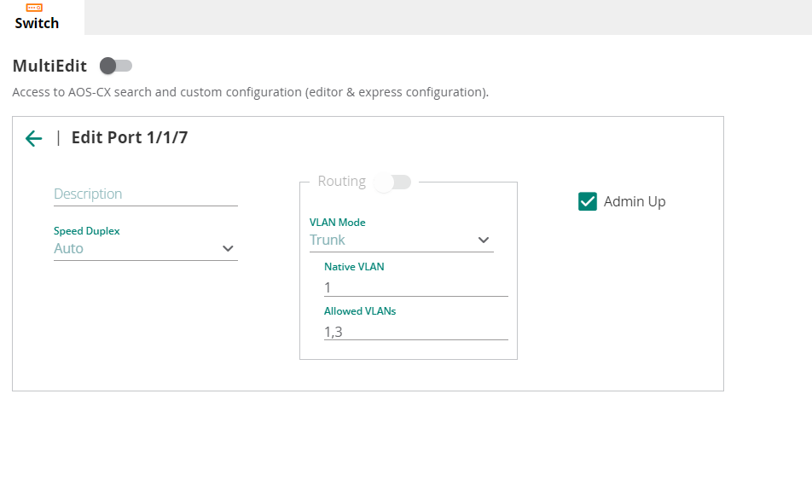Select the Trunk value in VLAN Mode
Viewport: 812px width, 504px height.
(328, 240)
